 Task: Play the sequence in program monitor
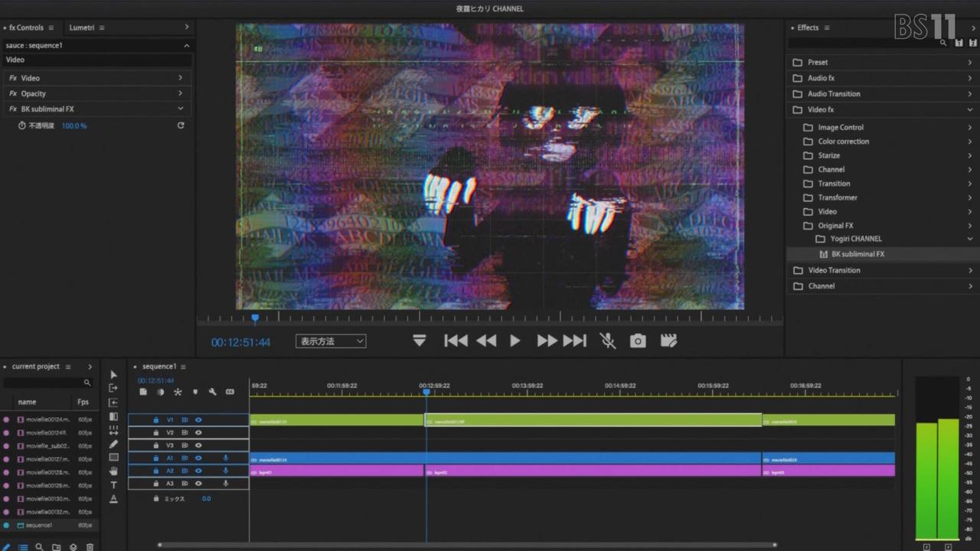(x=515, y=341)
